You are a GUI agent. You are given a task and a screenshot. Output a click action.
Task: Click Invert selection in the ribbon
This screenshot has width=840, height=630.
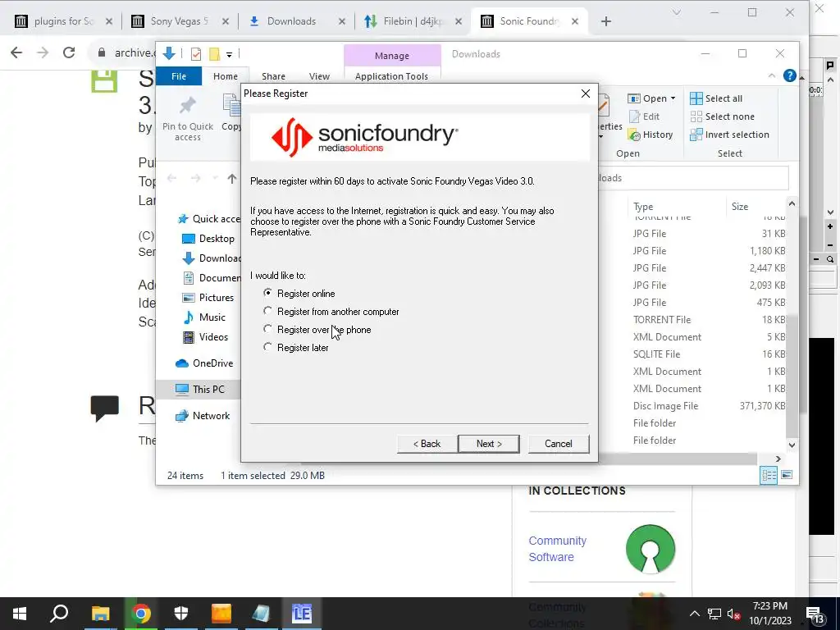pos(729,135)
